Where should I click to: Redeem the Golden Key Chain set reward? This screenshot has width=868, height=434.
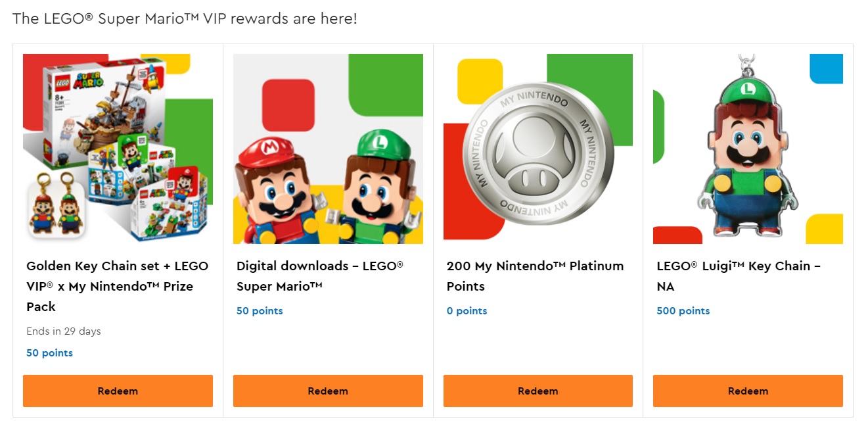tap(118, 391)
